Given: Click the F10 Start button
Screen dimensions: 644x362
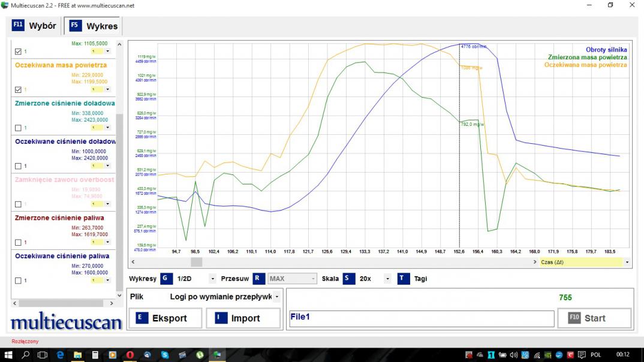Looking at the screenshot, I should 594,318.
